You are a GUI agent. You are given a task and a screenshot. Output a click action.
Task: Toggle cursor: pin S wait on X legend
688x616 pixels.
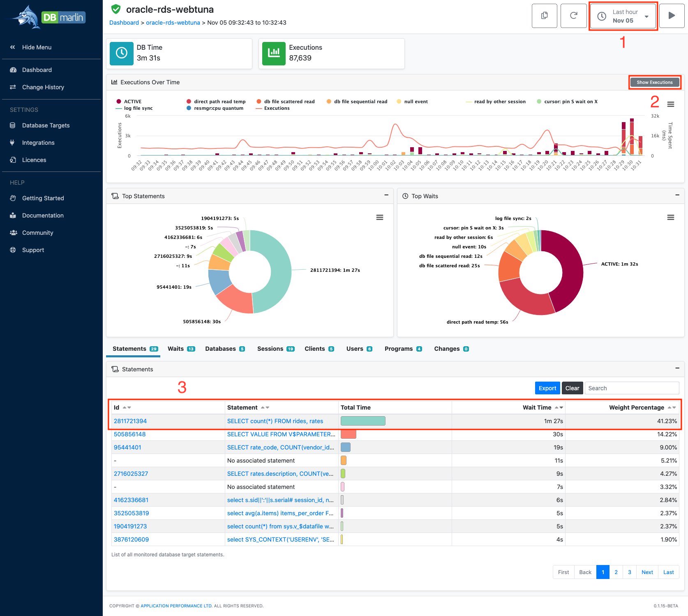click(x=567, y=102)
